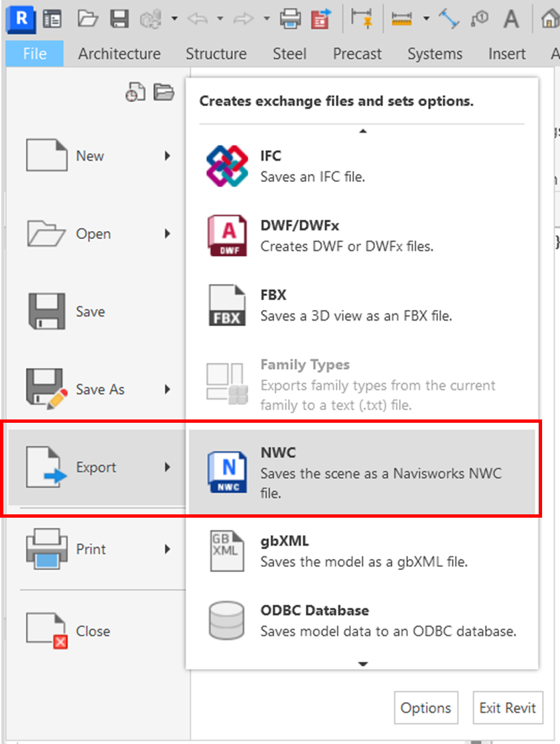560x744 pixels.
Task: Click the Save disk icon in top toolbar
Action: click(119, 19)
